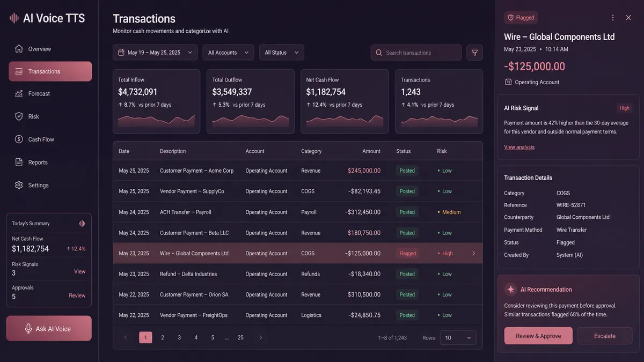
Task: Click the microphone icon on Ask AI Voice
Action: 28,329
